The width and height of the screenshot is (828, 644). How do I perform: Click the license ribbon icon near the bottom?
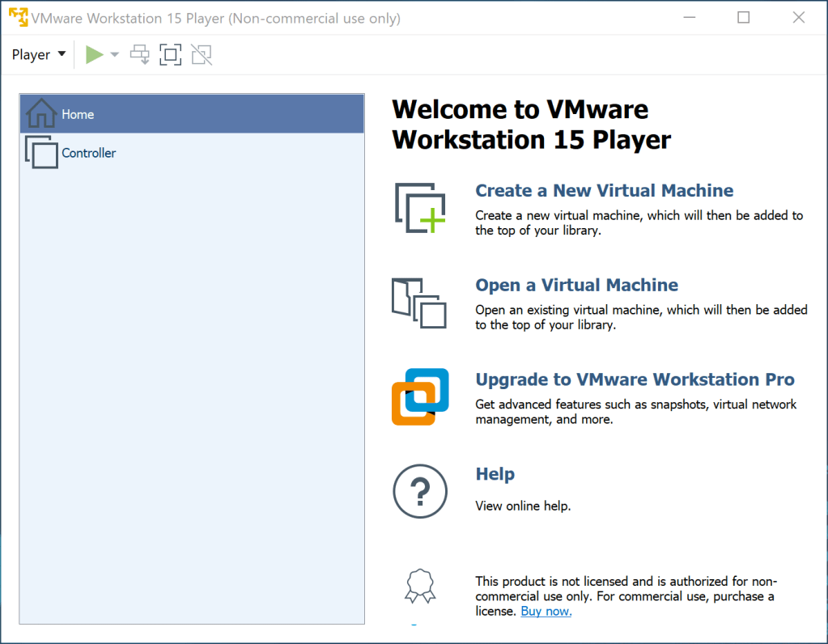(x=419, y=585)
